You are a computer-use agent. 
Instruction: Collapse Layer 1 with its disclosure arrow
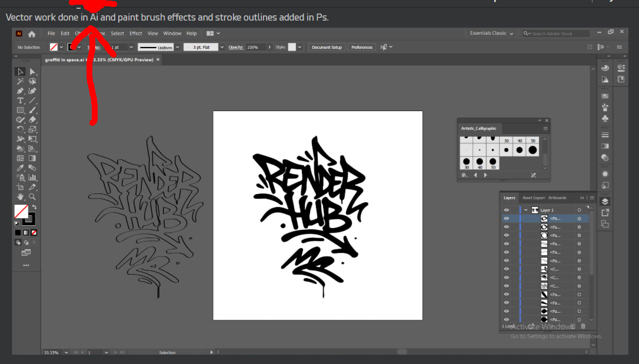(526, 210)
